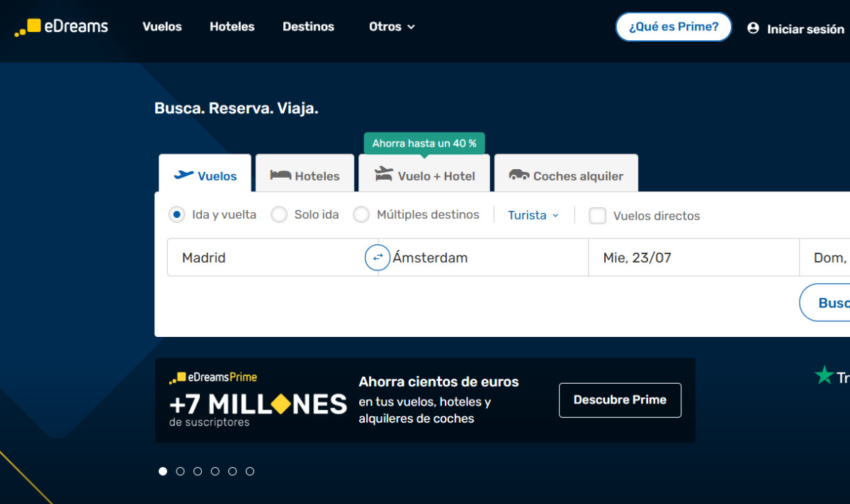Click the user profile icon beside Iniciar sesión
The width and height of the screenshot is (850, 504).
(753, 28)
